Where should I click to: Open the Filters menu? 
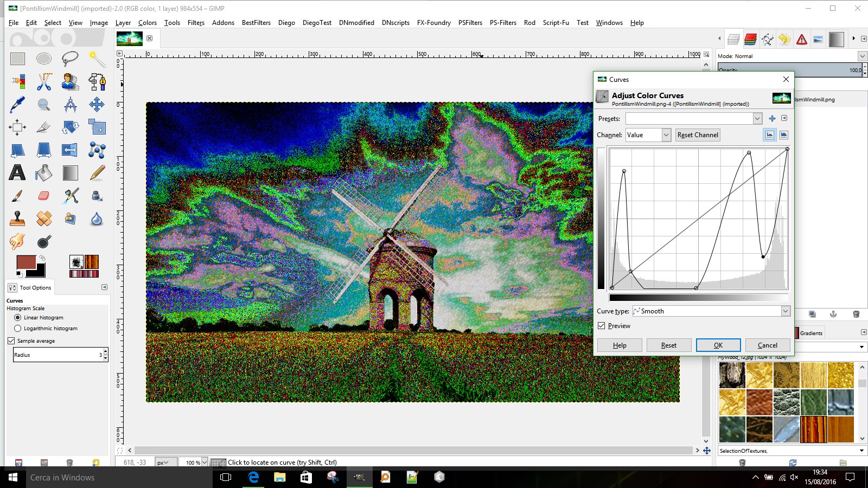point(196,23)
